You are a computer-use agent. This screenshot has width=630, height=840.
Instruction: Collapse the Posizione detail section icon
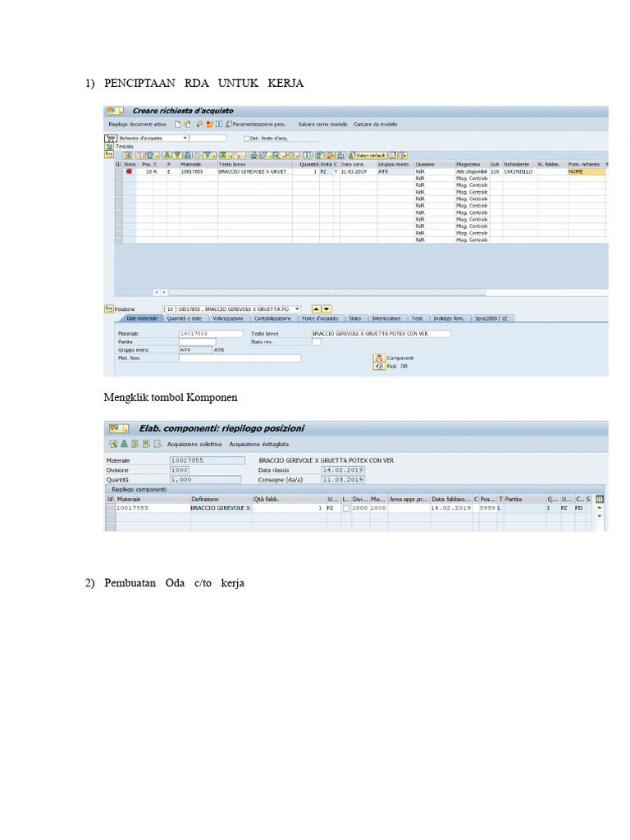(x=109, y=309)
